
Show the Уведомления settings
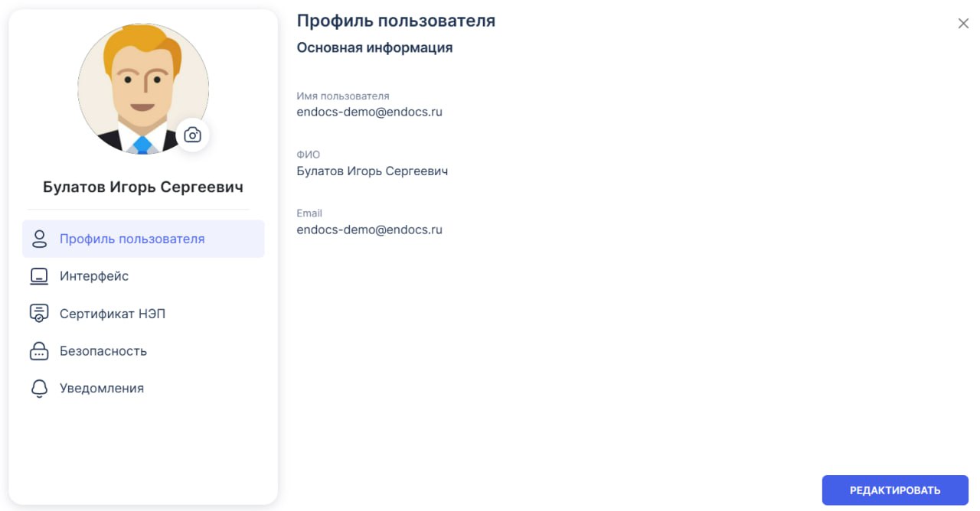(x=102, y=389)
